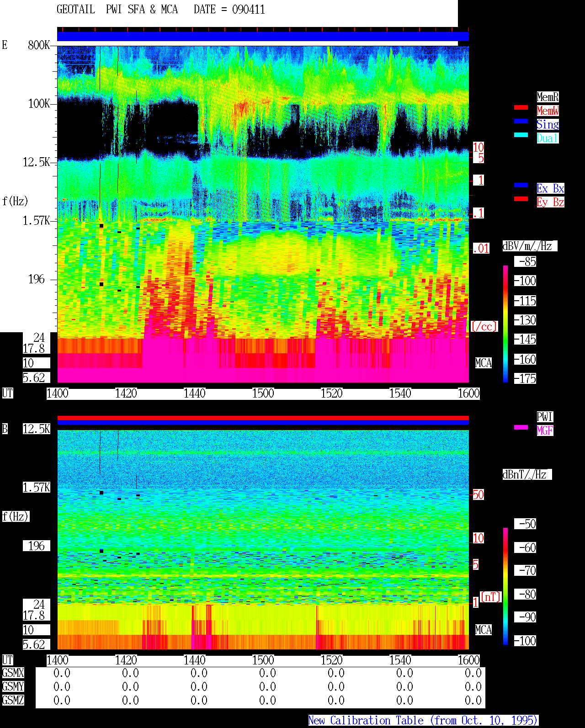Click the red MemW legend swatch

pyautogui.click(x=521, y=108)
